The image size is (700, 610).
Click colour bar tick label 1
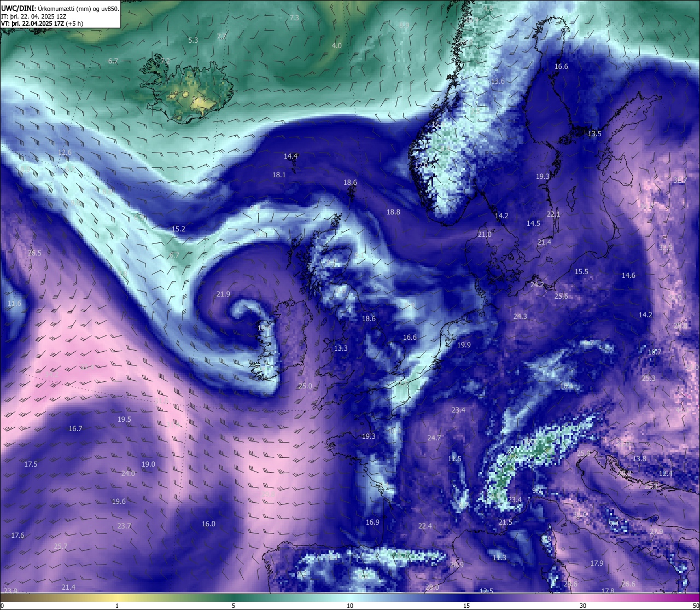[x=117, y=606]
